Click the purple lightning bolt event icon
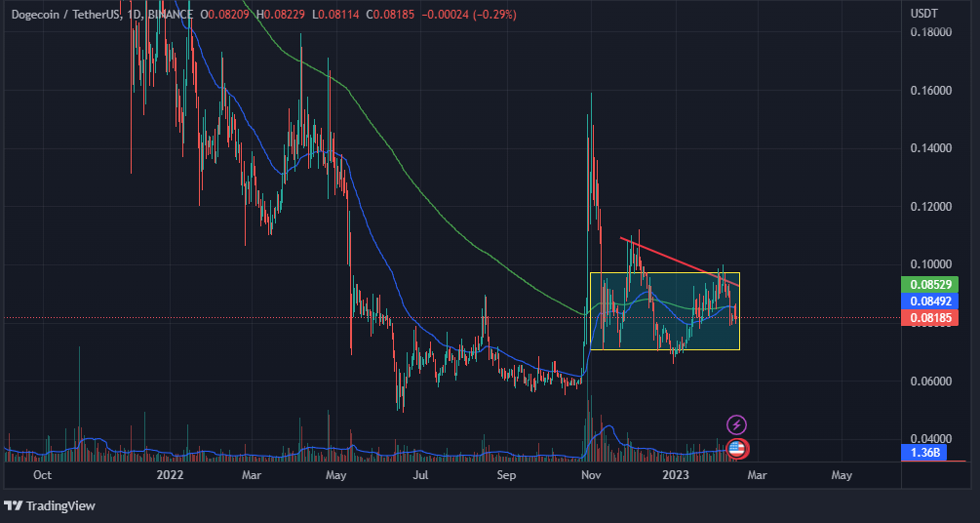Screen dimensions: 980x523 coord(737,425)
